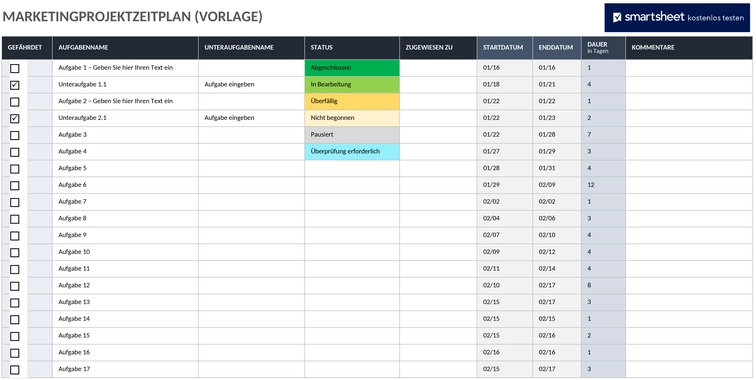The height and width of the screenshot is (380, 756).
Task: Select the In Bearbeitung status cell
Action: (352, 85)
